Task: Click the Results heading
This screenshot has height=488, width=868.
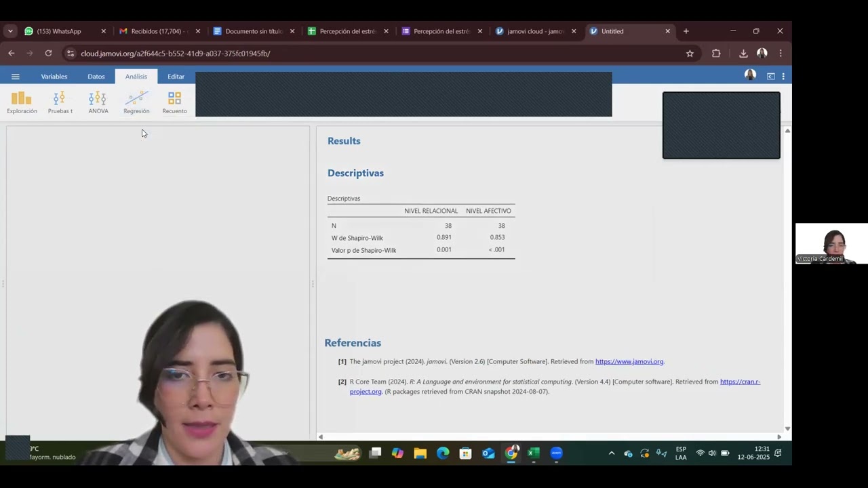Action: tap(344, 141)
